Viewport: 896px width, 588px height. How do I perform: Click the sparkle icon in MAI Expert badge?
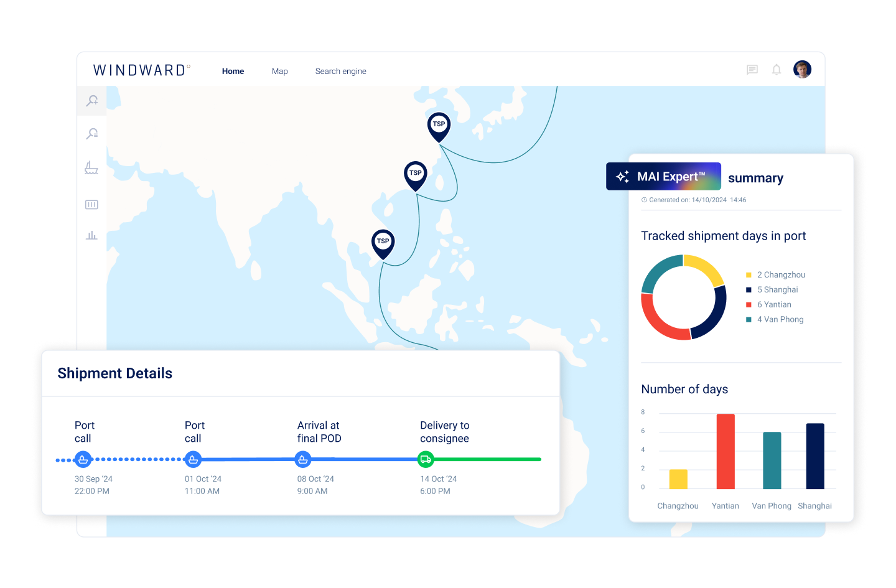coord(622,177)
